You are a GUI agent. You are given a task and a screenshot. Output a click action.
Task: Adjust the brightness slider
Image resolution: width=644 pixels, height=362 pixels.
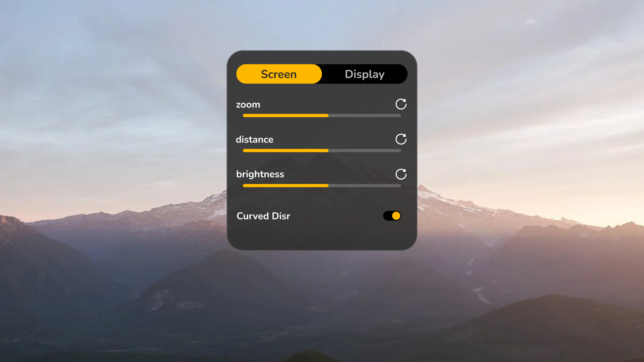point(328,185)
